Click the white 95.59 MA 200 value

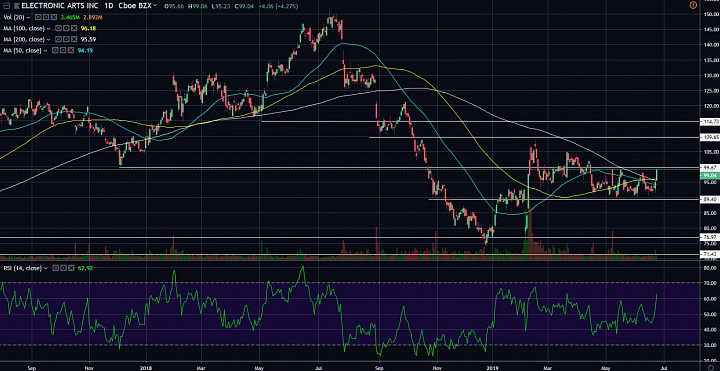(x=89, y=39)
